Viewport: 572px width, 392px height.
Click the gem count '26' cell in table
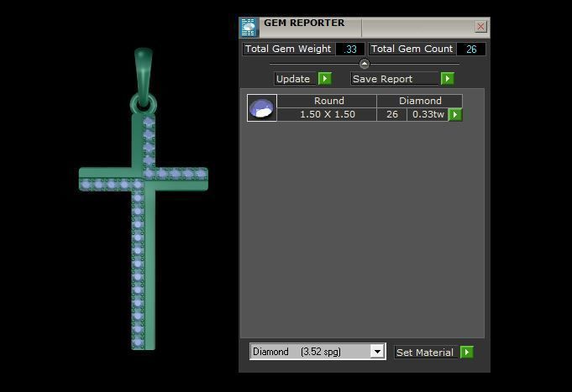click(391, 114)
